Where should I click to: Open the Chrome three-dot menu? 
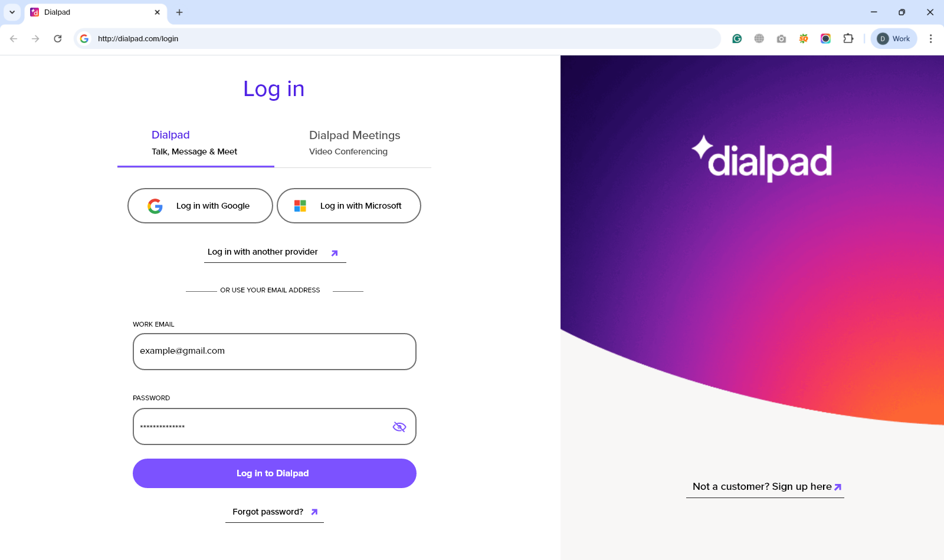tap(930, 39)
